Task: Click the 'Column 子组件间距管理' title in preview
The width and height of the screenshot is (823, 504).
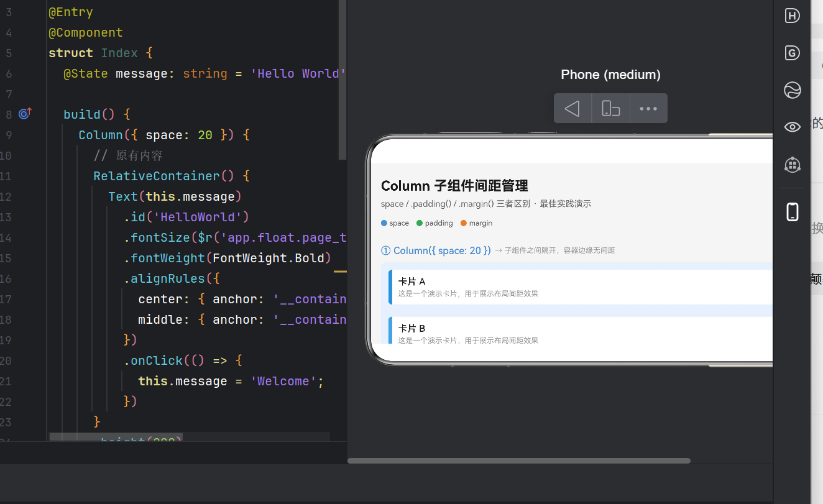Action: coord(454,185)
